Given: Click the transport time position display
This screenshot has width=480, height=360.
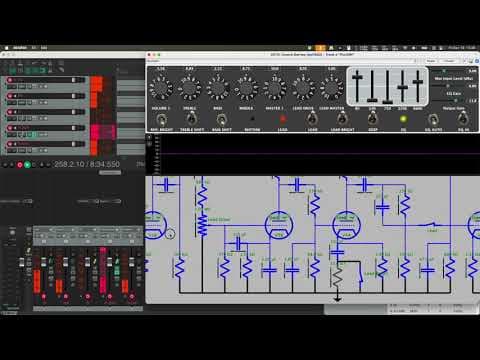Looking at the screenshot, I should 87,164.
